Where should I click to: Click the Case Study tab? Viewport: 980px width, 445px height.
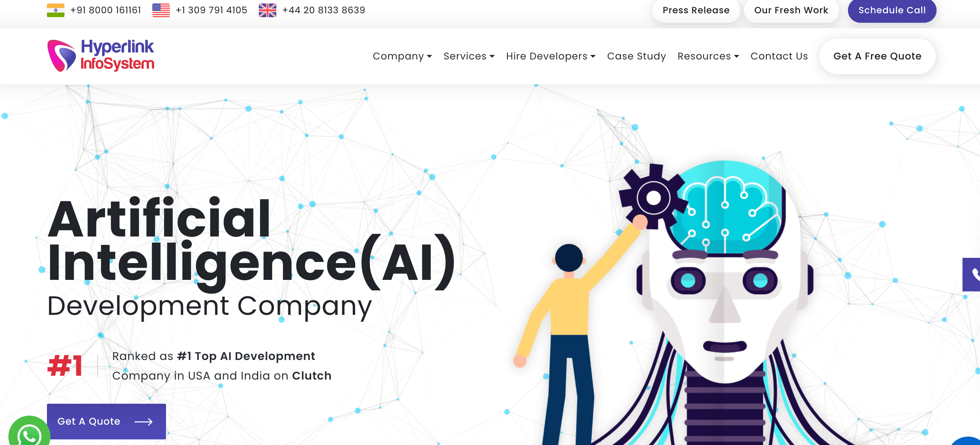click(x=637, y=56)
